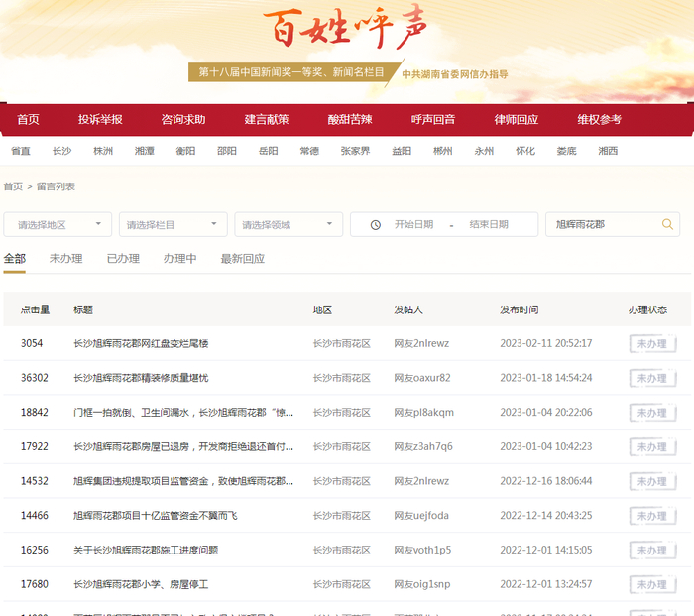Image resolution: width=694 pixels, height=616 pixels.
Task: Click 未办理 status for the 36302-click post
Action: coord(652,378)
